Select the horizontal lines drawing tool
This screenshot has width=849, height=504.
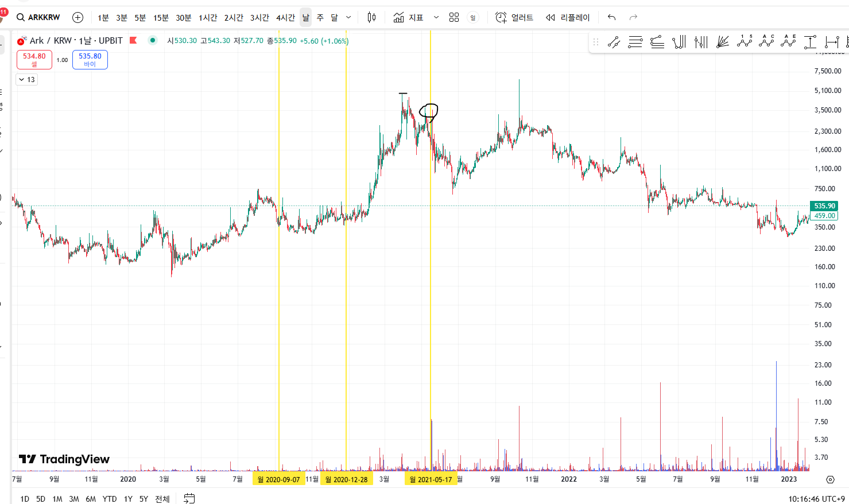[635, 42]
